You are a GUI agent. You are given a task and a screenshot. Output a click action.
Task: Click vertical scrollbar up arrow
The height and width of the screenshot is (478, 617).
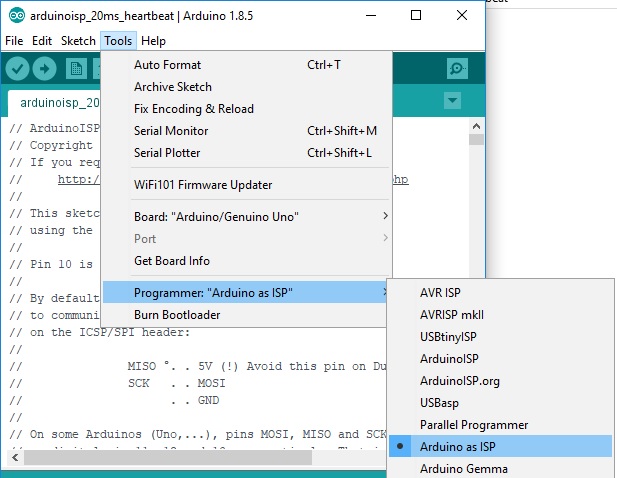pos(477,126)
